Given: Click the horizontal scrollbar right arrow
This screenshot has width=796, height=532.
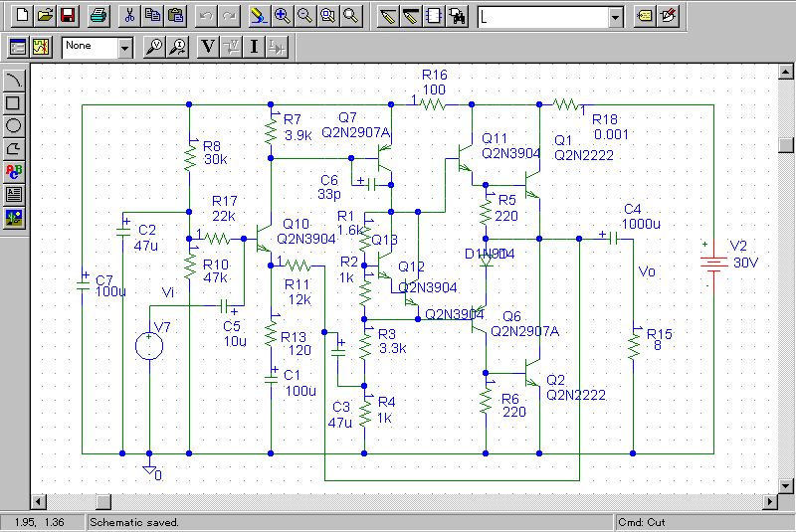Looking at the screenshot, I should (766, 500).
